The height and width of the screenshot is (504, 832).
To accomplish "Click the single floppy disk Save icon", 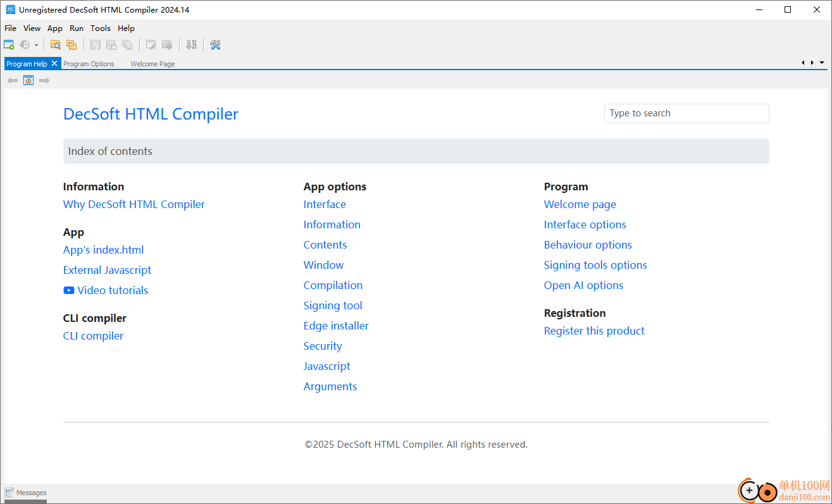I will click(96, 45).
